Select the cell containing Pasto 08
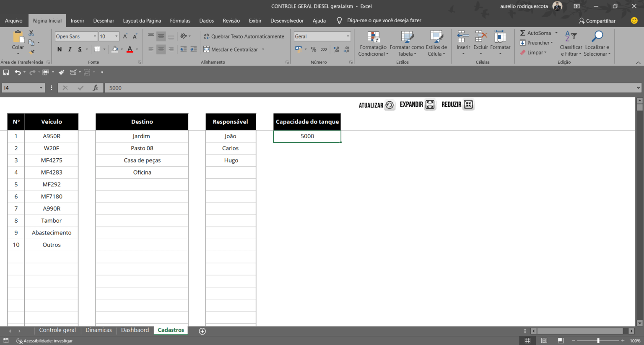The width and height of the screenshot is (644, 345). [142, 148]
